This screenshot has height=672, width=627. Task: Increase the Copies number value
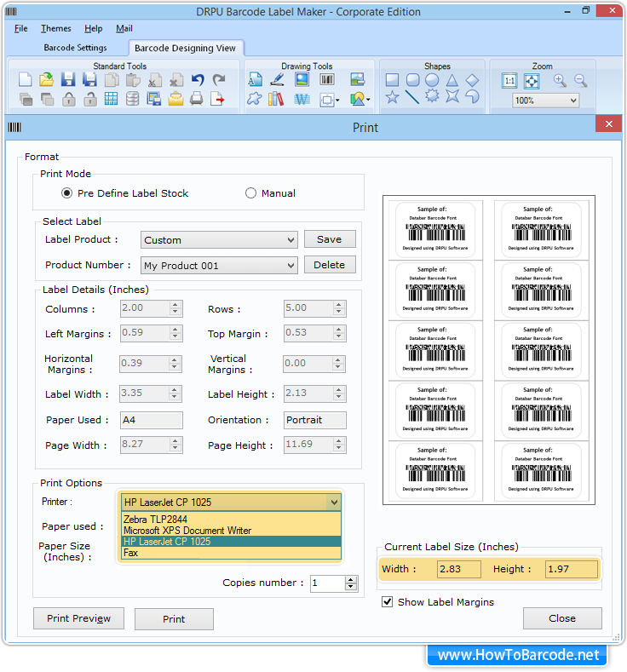click(351, 579)
